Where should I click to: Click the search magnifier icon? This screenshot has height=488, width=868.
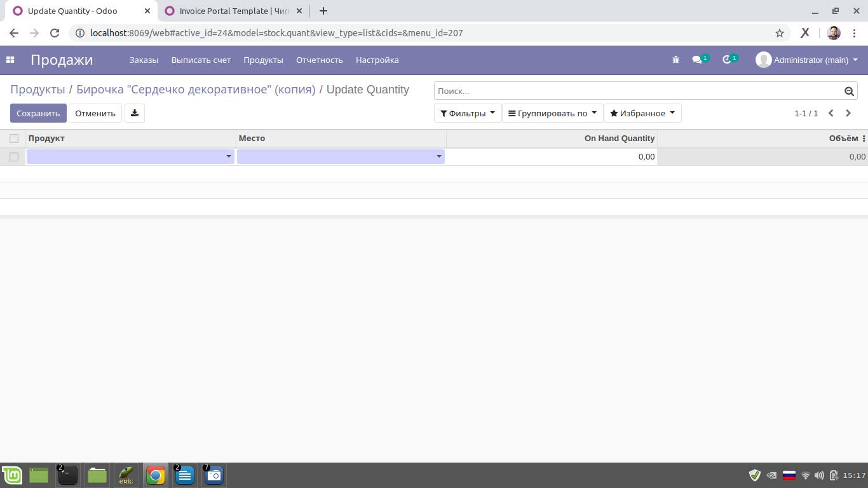coord(849,91)
